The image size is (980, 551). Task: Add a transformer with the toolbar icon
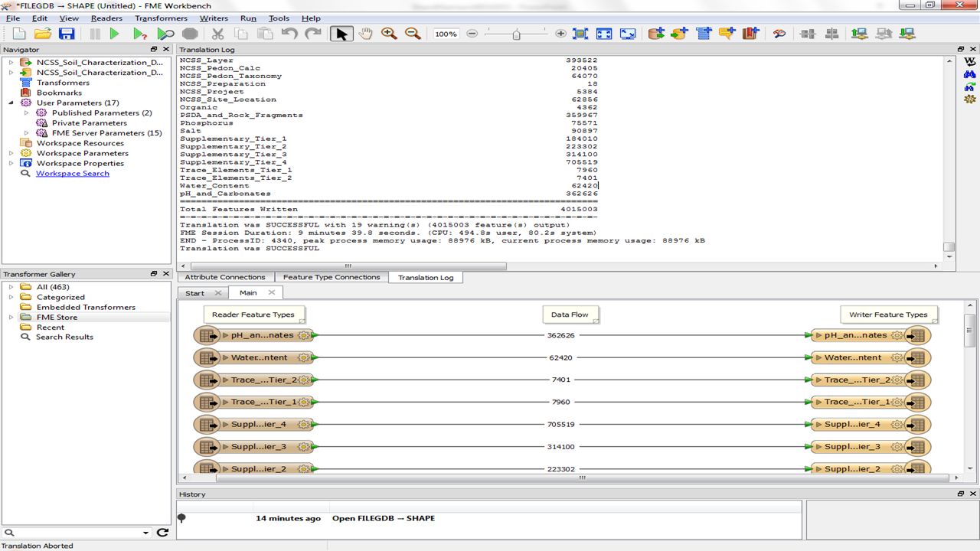704,34
